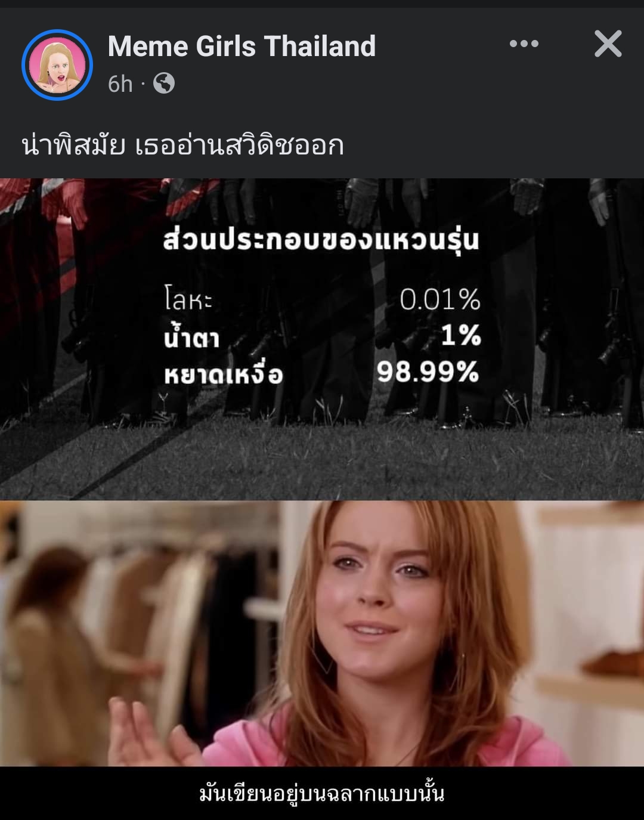This screenshot has height=820, width=644.
Task: Tap the brown shoe on the shelf
Action: (x=614, y=663)
